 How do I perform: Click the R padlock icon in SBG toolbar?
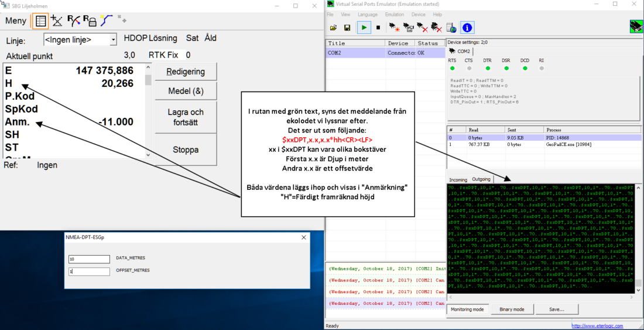click(90, 21)
